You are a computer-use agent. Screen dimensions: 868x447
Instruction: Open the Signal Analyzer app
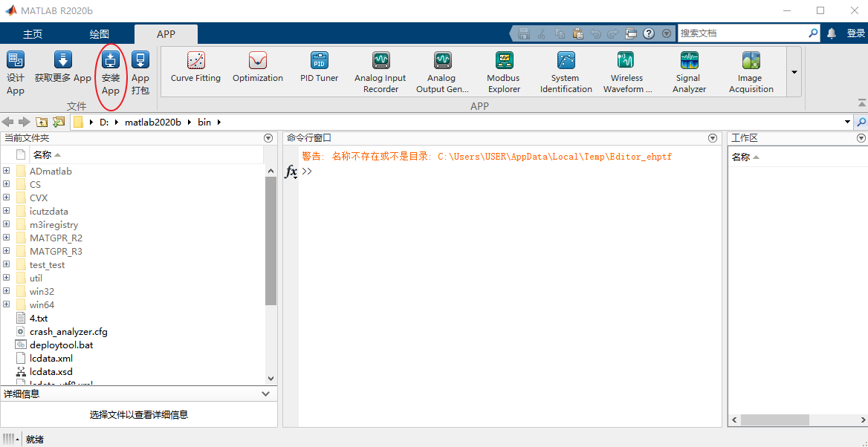click(x=689, y=73)
